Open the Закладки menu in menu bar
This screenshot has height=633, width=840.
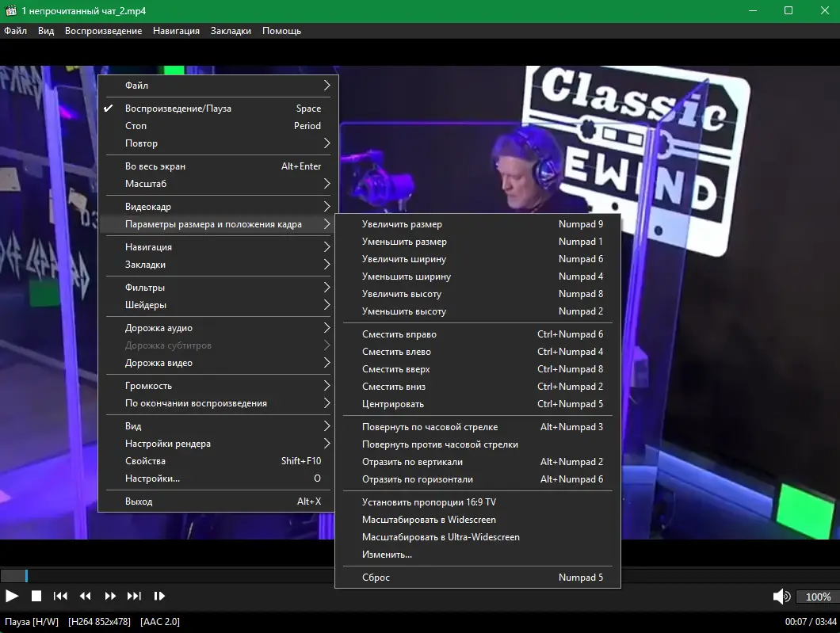[x=231, y=31]
